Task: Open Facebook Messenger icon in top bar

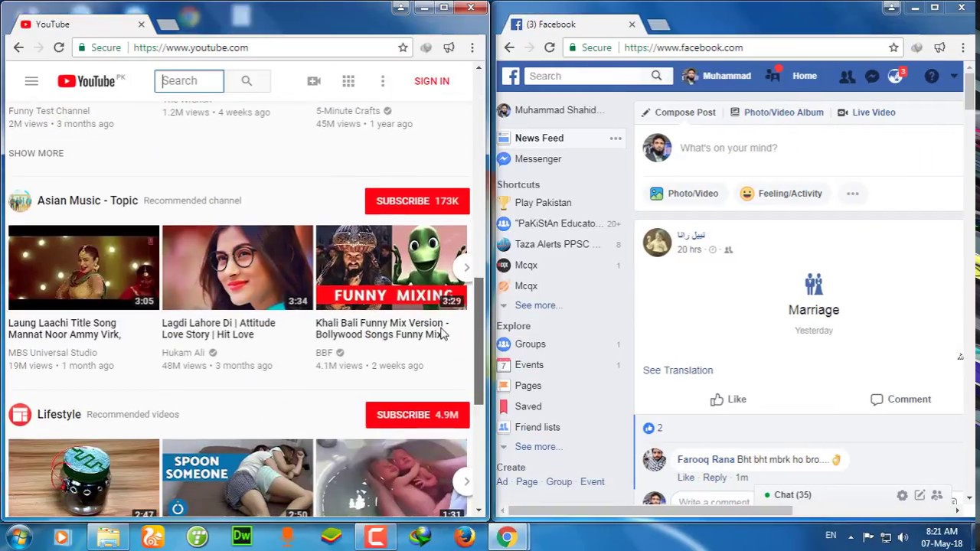Action: click(872, 76)
